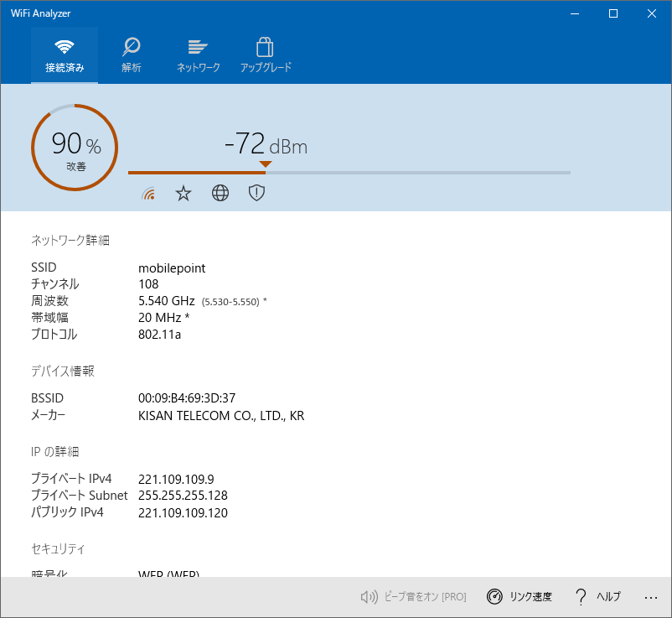Maximize the WiFi Analyzer window
Viewport: 672px width, 618px height.
click(613, 13)
